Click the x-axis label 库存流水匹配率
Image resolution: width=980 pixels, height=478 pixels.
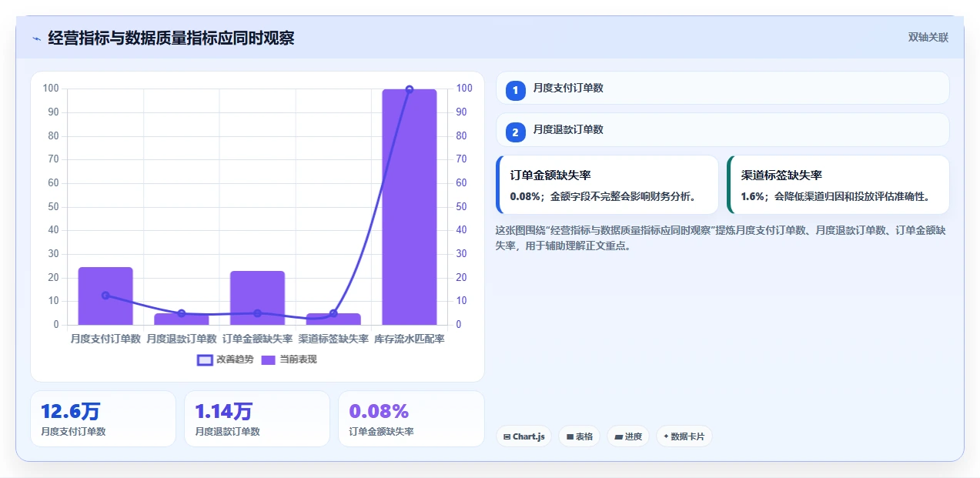[x=409, y=339]
